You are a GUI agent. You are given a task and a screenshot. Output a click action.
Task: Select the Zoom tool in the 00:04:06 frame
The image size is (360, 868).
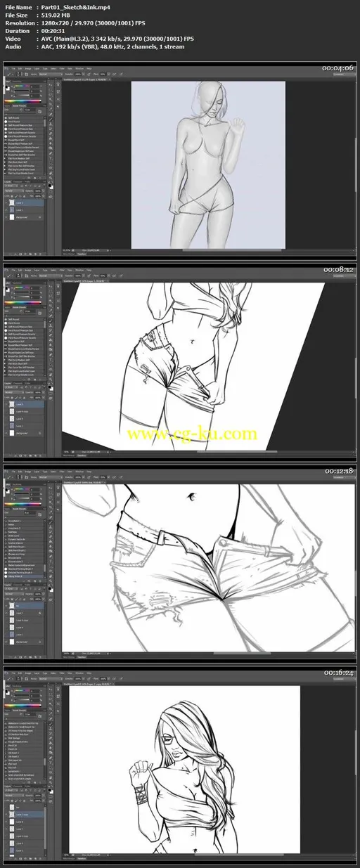pos(51,178)
